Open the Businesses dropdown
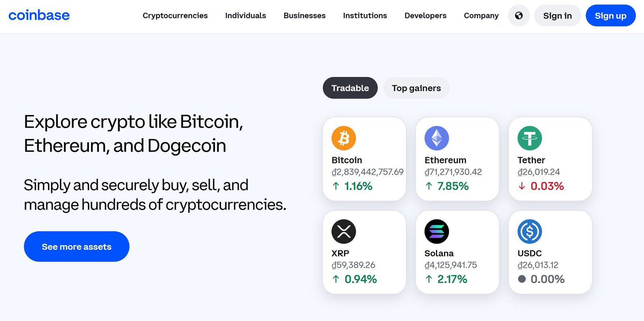644x321 pixels. 304,16
